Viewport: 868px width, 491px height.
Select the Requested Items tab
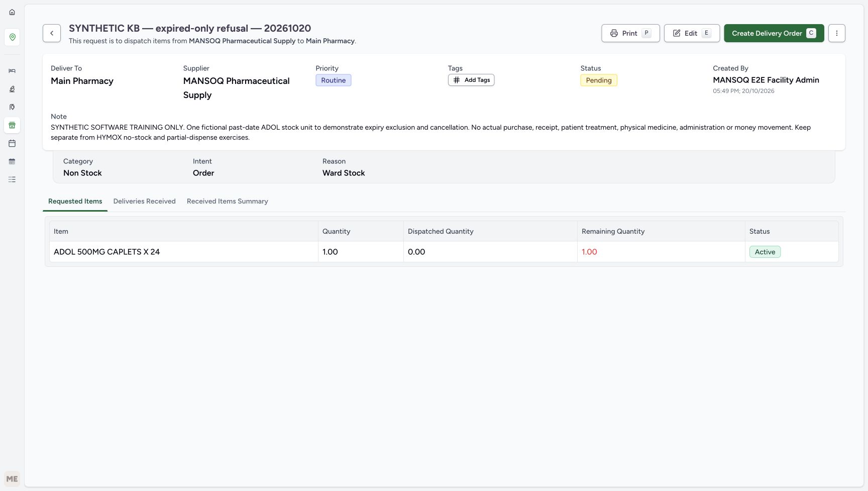coord(75,201)
